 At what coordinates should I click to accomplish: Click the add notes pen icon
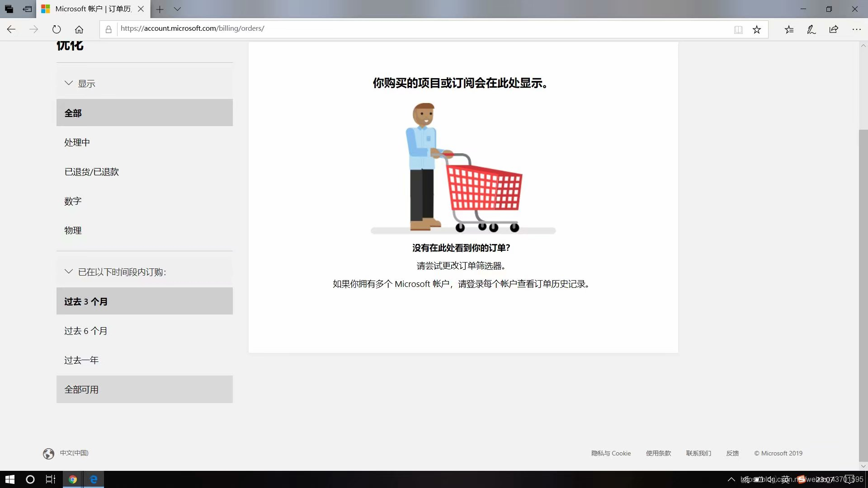pos(811,30)
